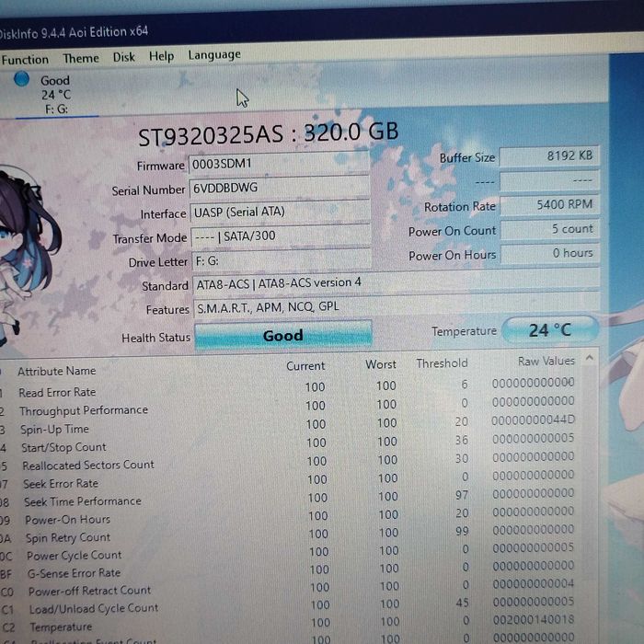
Task: Open the Disk menu
Action: point(123,57)
